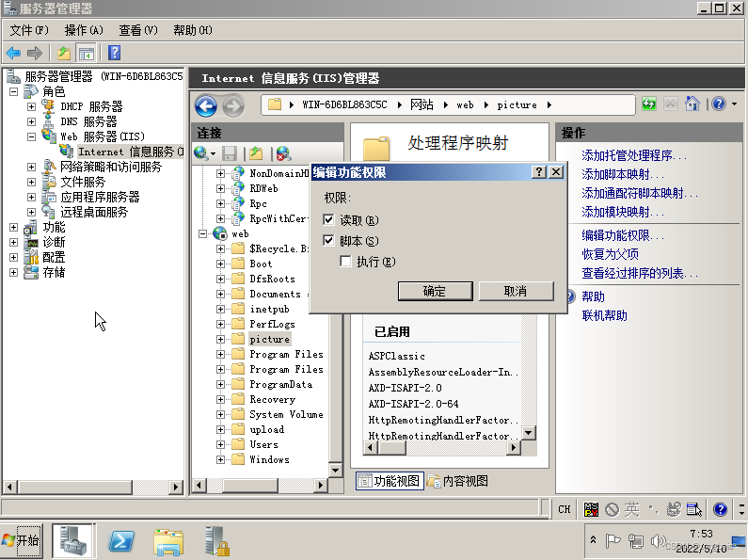Image resolution: width=748 pixels, height=560 pixels.
Task: Uncheck the 读取(R) permission checkbox
Action: pos(328,219)
